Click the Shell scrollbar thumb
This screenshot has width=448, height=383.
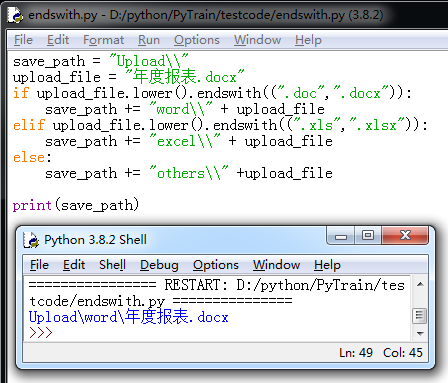[x=420, y=316]
